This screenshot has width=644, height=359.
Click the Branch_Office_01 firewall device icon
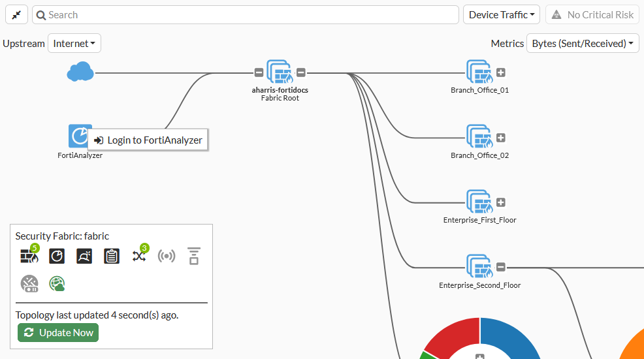tap(479, 72)
